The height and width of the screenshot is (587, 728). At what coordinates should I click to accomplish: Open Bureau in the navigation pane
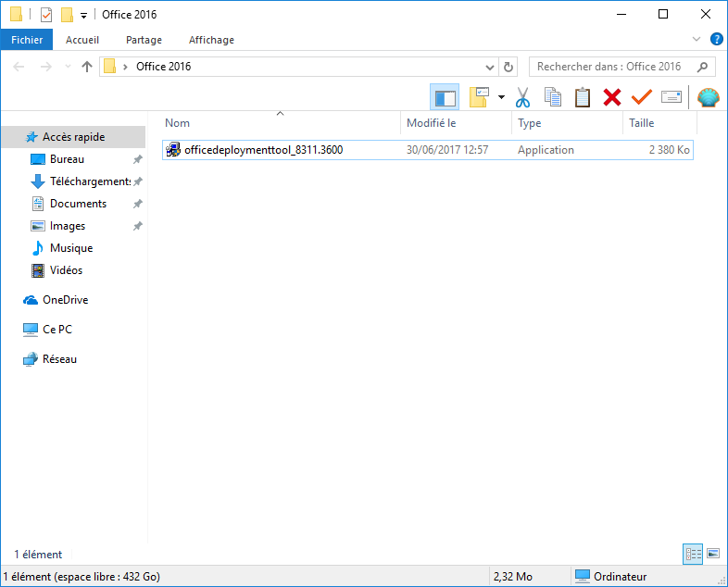click(67, 159)
